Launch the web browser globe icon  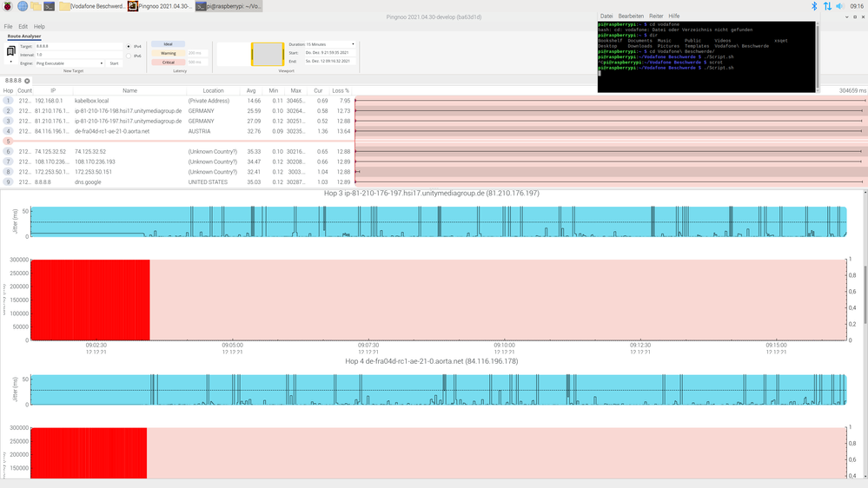(x=21, y=6)
